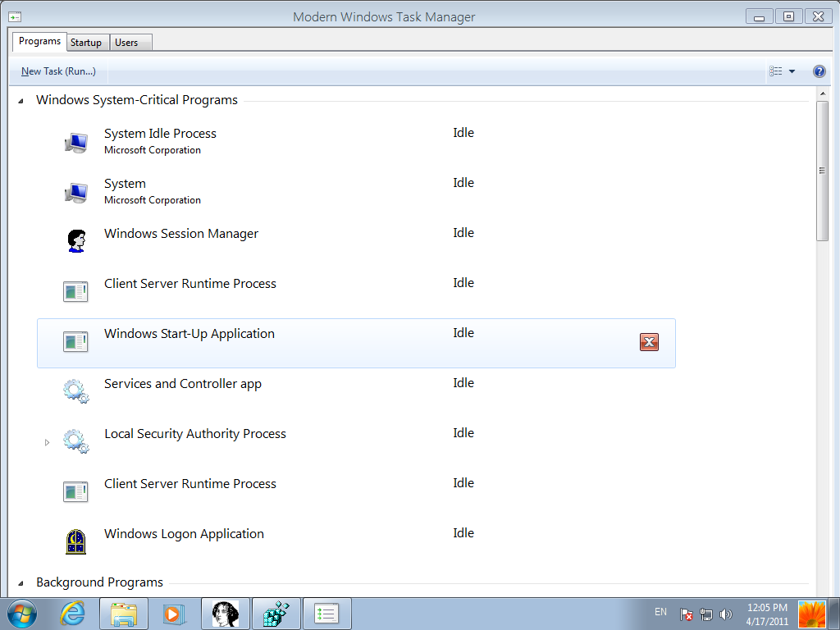This screenshot has height=630, width=840.
Task: Collapse the Windows System-Critical Programs group
Action: (21, 101)
